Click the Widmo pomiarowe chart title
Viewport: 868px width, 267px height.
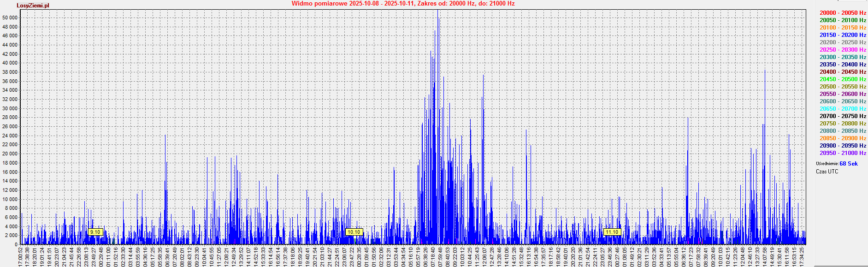(403, 4)
